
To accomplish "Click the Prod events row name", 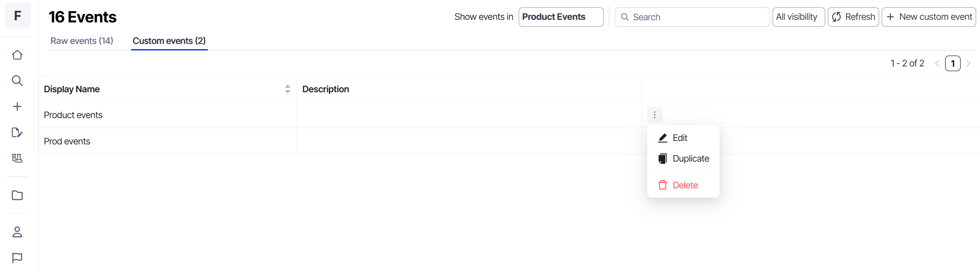I will click(67, 141).
